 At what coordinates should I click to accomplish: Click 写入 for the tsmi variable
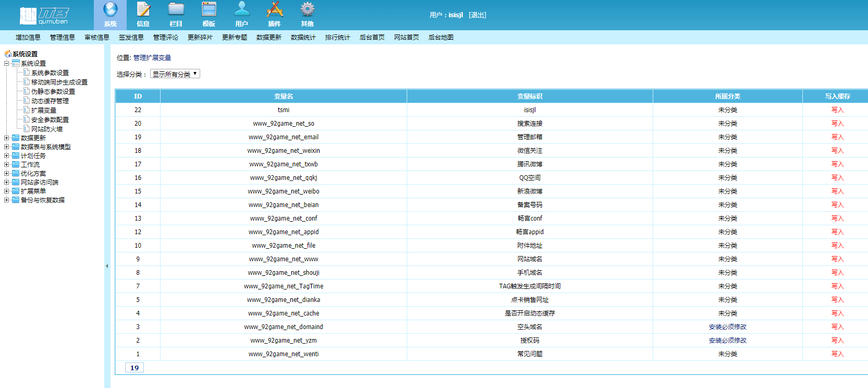837,110
